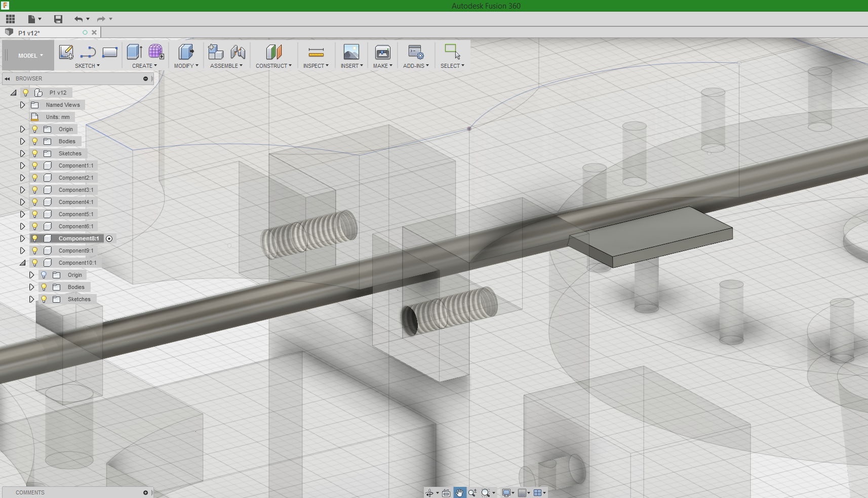Open the data panel grid icon

[x=10, y=19]
